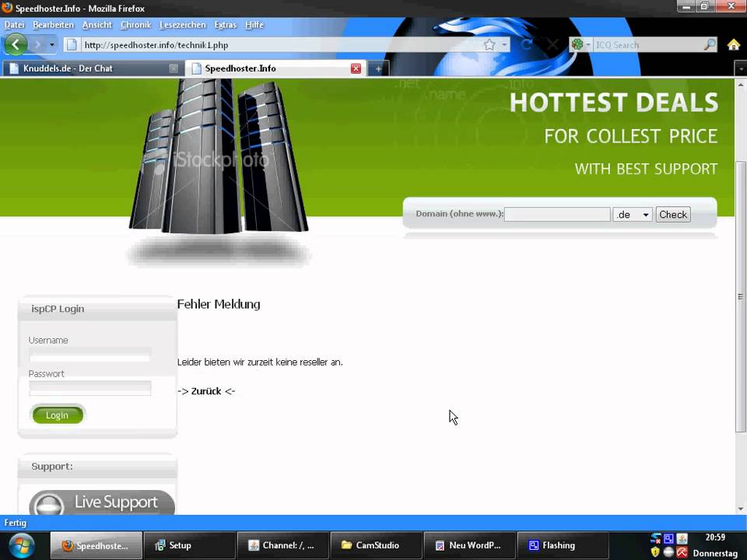This screenshot has height=560, width=747.
Task: Click the stop loading X icon
Action: coord(552,45)
